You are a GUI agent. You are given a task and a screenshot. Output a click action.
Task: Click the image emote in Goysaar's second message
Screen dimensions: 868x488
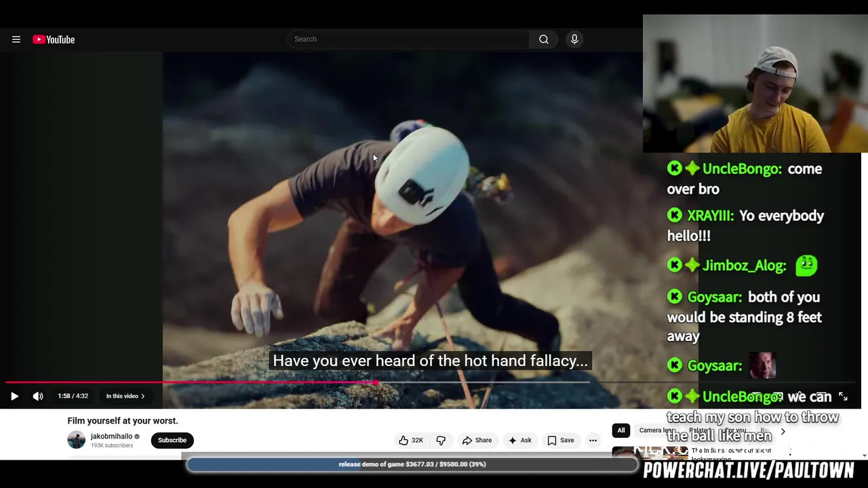pos(762,365)
